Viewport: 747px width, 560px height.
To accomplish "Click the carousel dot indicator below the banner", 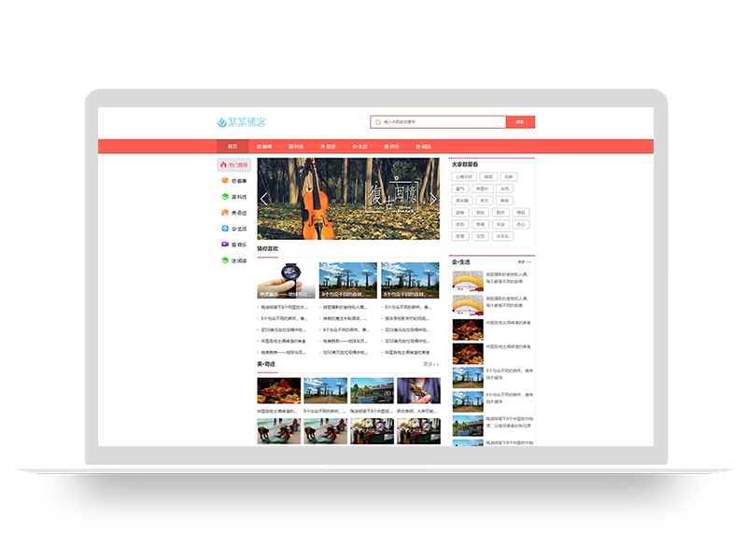I will pyautogui.click(x=349, y=233).
